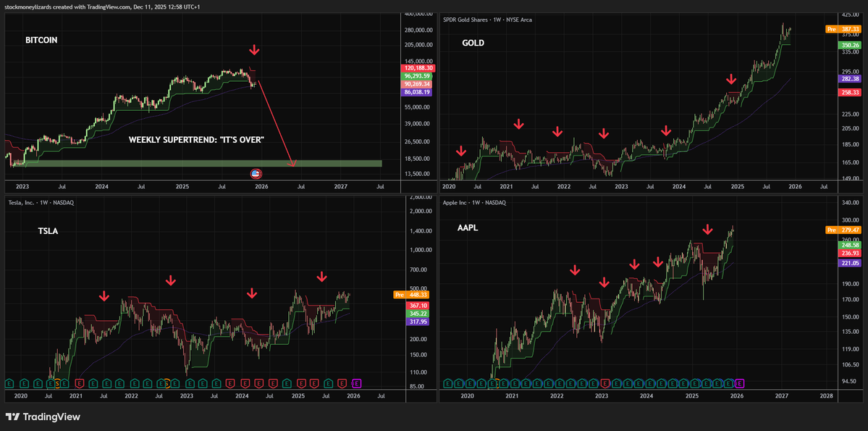Viewport: 868px width, 431px height.
Task: Click the green 350.26 Gold price label
Action: pos(851,45)
